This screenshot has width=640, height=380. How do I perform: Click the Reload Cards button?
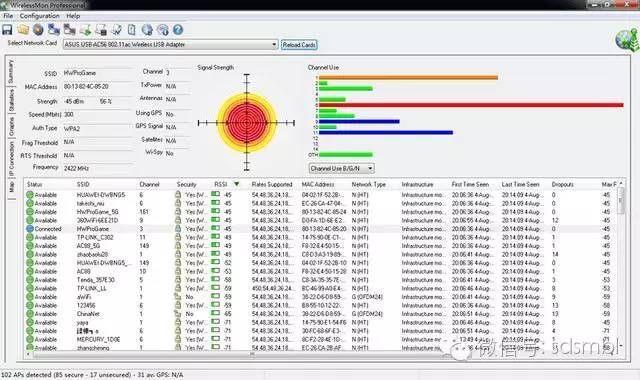(x=299, y=45)
